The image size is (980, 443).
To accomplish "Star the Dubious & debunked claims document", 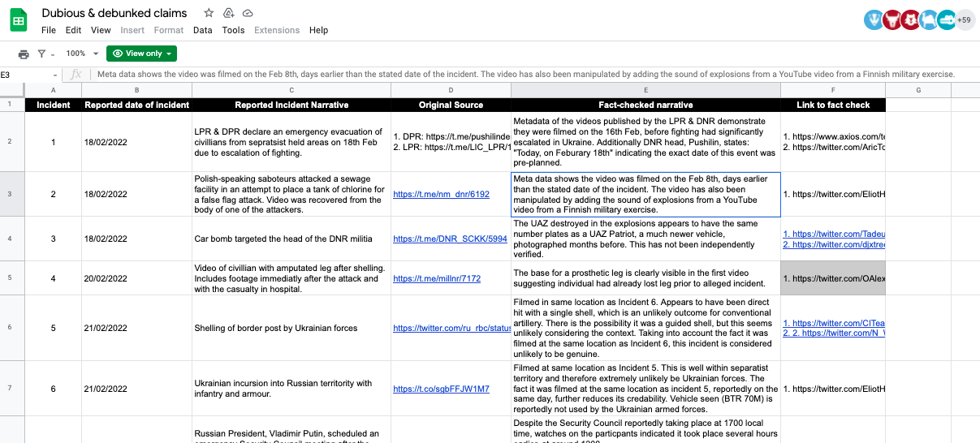I will [x=209, y=13].
